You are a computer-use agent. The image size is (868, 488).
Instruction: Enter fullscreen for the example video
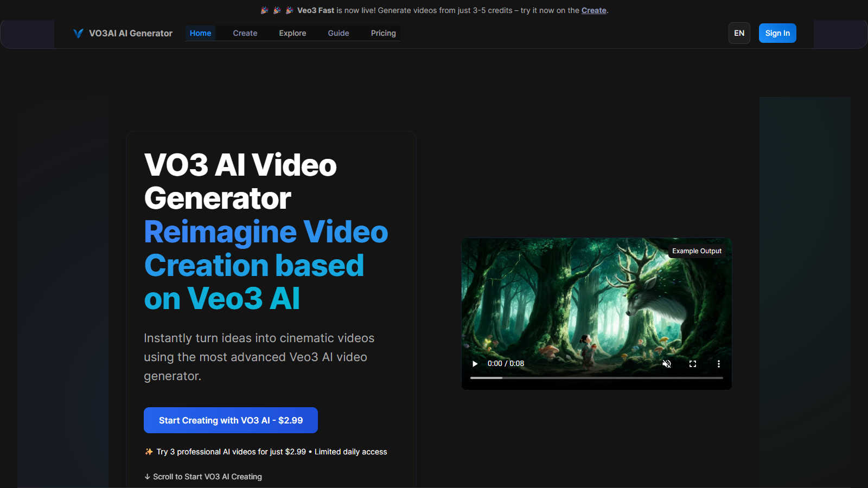pos(693,364)
